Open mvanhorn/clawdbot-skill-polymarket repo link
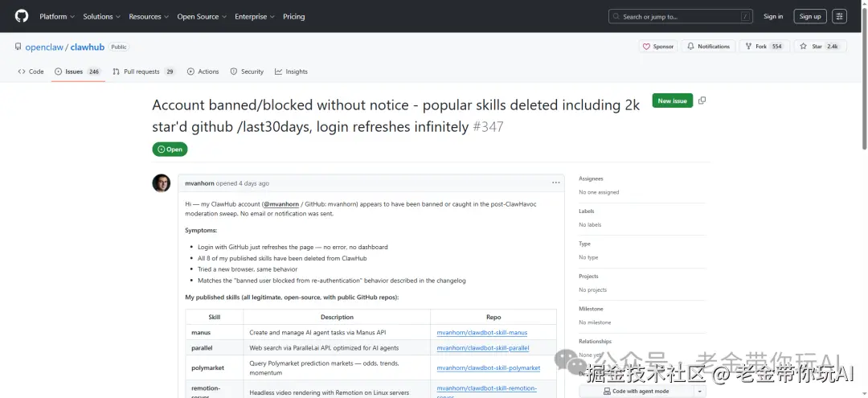The image size is (868, 398). pyautogui.click(x=489, y=367)
